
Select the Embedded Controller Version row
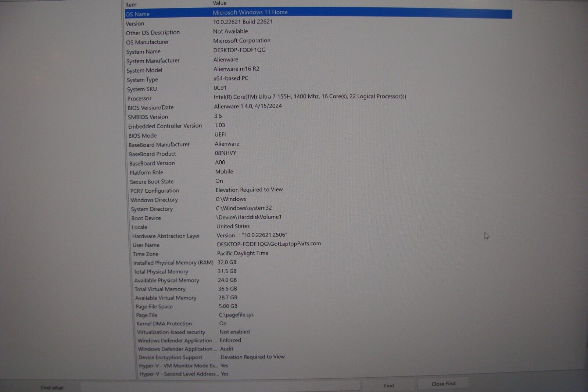click(318, 126)
